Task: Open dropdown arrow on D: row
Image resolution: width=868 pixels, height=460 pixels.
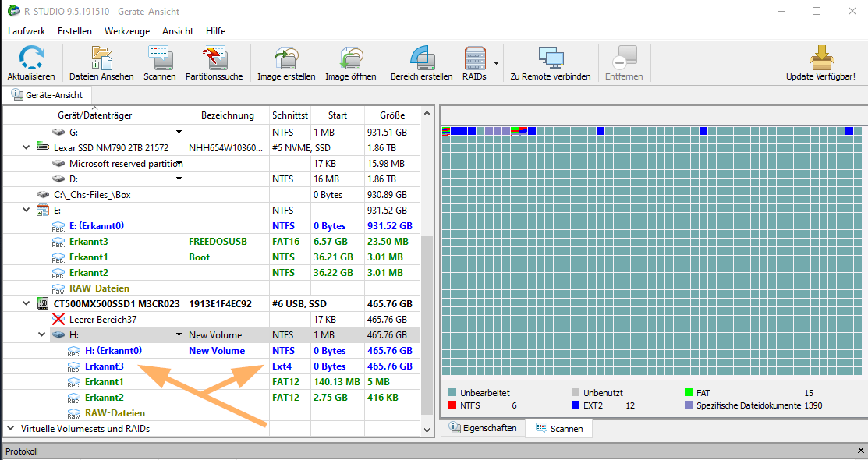Action: (x=179, y=179)
